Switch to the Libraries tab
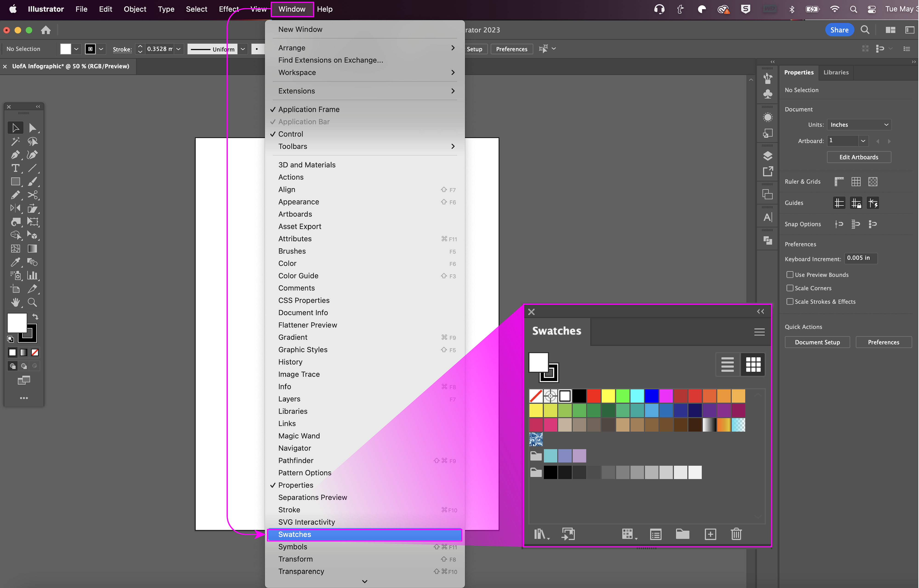 click(836, 73)
